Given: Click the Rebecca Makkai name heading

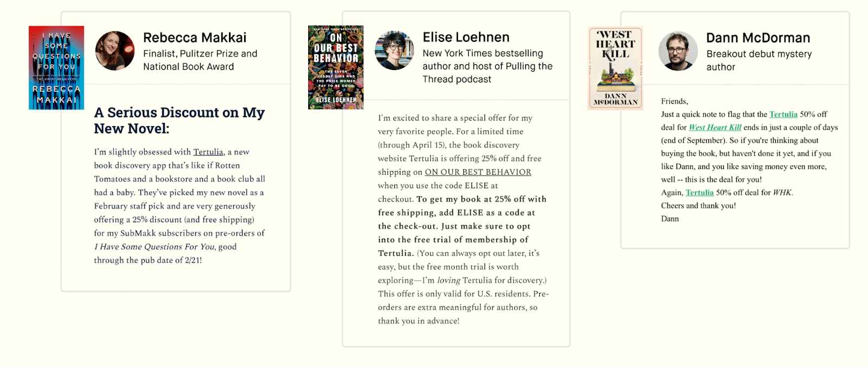Looking at the screenshot, I should [195, 37].
